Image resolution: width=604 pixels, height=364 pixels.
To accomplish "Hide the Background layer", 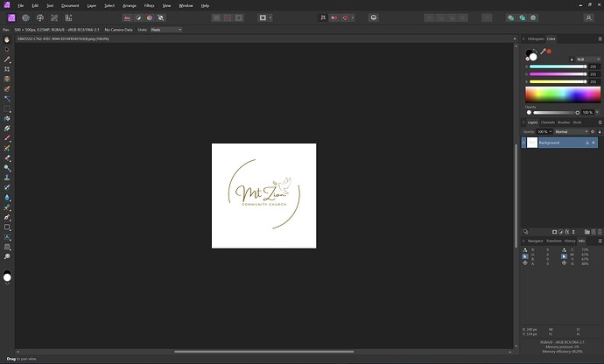I will coord(593,143).
